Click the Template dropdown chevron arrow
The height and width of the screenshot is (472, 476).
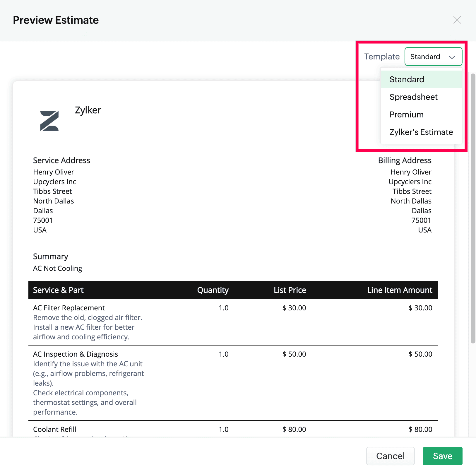452,57
